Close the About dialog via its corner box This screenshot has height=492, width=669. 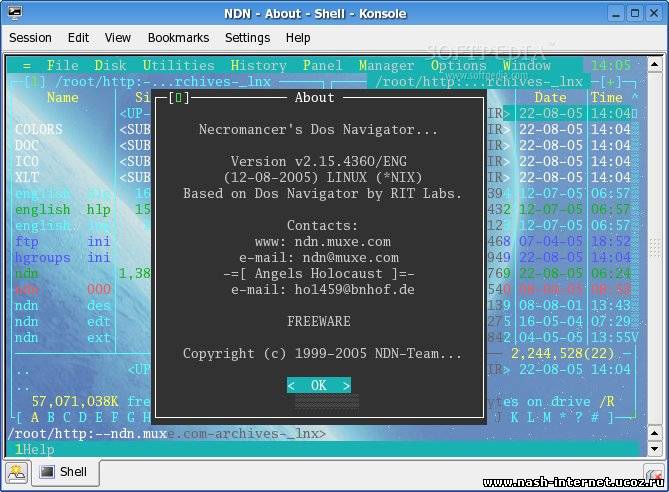pyautogui.click(x=179, y=98)
